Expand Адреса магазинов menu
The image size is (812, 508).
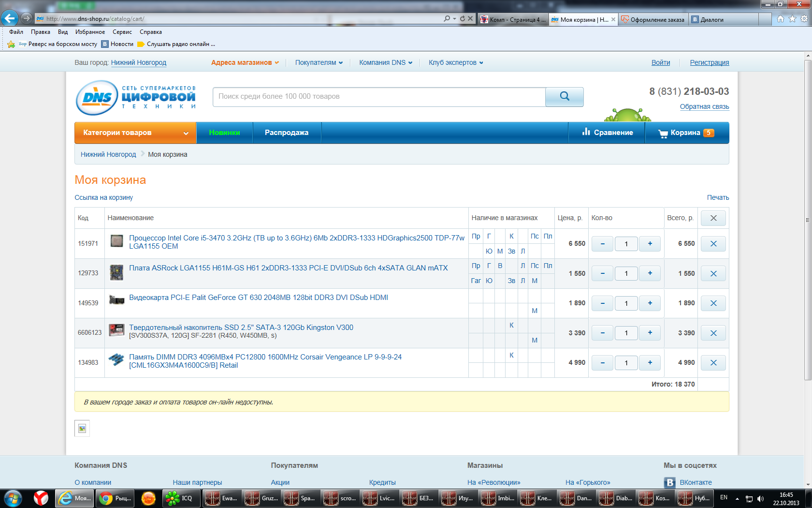245,63
